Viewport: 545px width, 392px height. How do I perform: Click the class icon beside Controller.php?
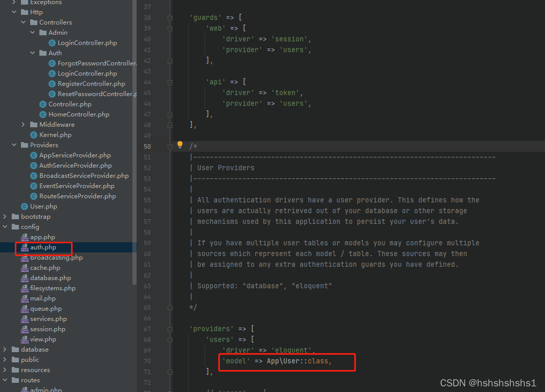(x=43, y=104)
